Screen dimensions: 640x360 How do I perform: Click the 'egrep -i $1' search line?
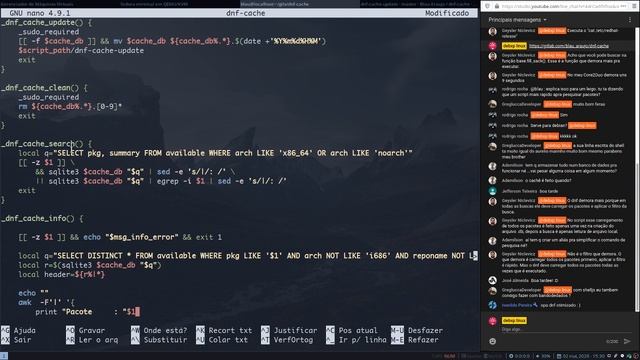[161, 181]
